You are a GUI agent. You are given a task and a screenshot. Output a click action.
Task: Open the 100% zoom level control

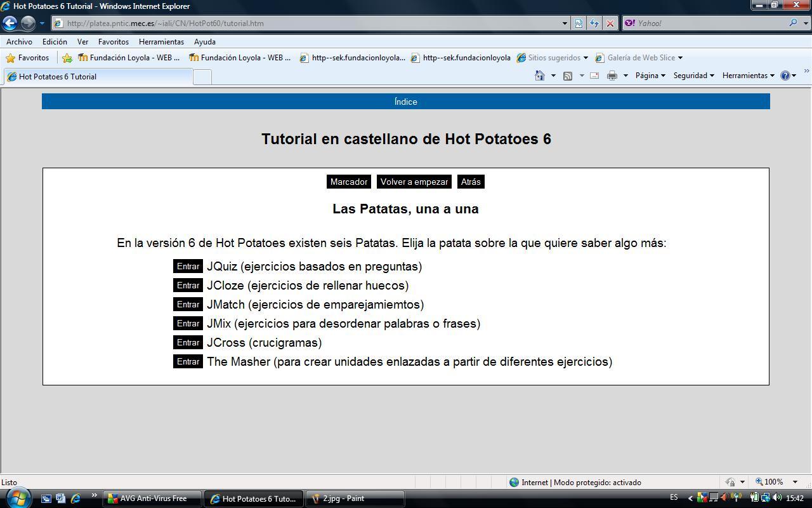point(777,482)
